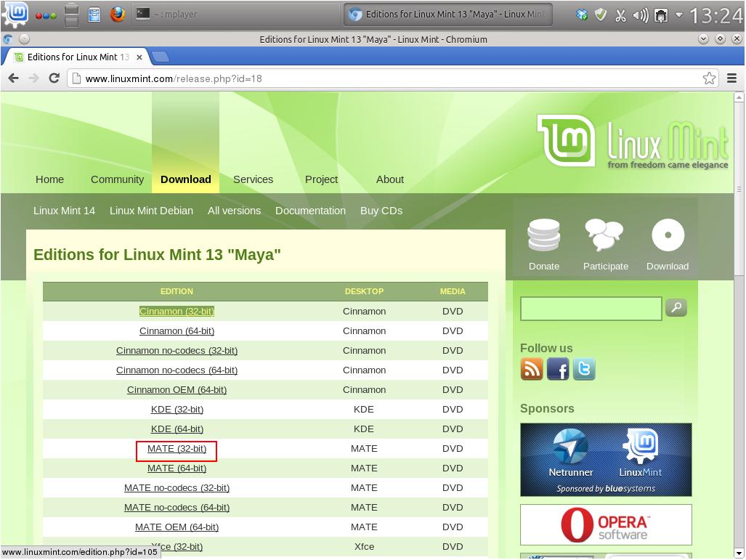Open a new tab with the new-tab button

point(160,57)
